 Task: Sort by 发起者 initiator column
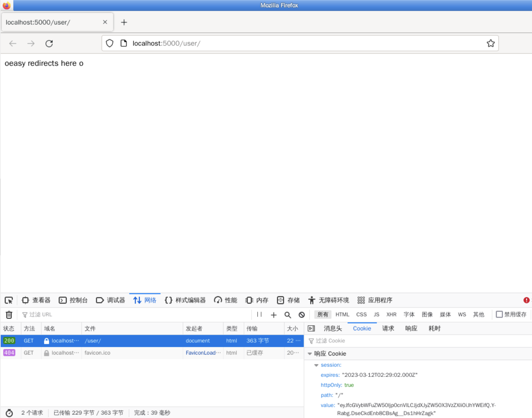[203, 328]
